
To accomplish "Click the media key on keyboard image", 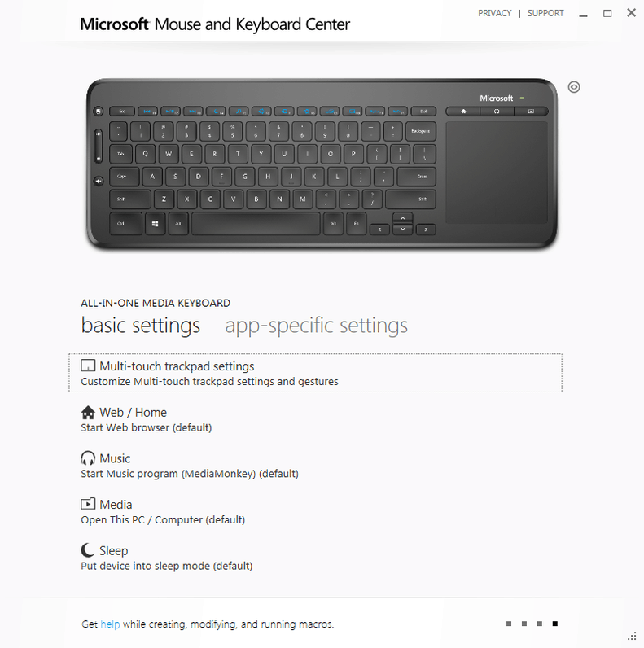I will [531, 112].
